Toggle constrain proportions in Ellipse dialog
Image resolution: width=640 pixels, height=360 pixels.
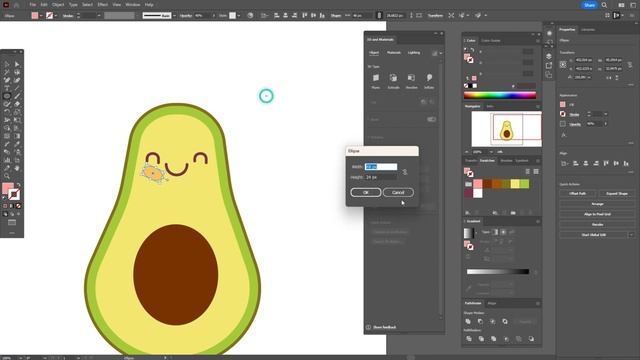[405, 172]
